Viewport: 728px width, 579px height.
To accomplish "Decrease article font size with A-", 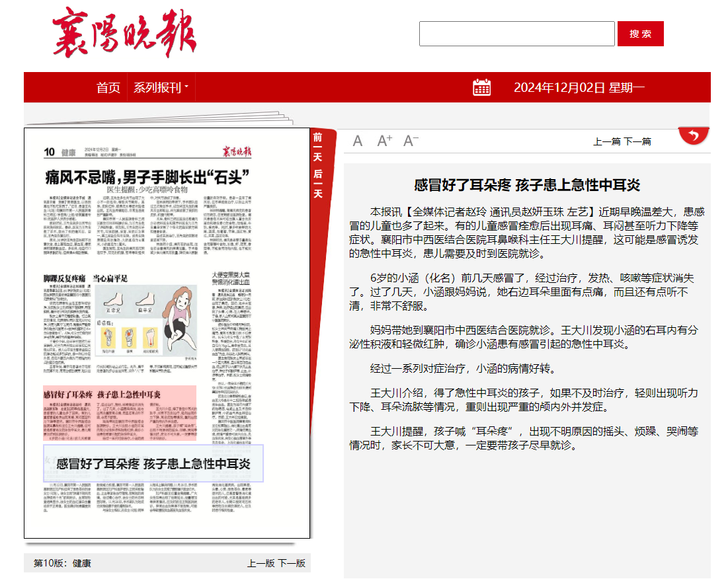I will pos(411,141).
